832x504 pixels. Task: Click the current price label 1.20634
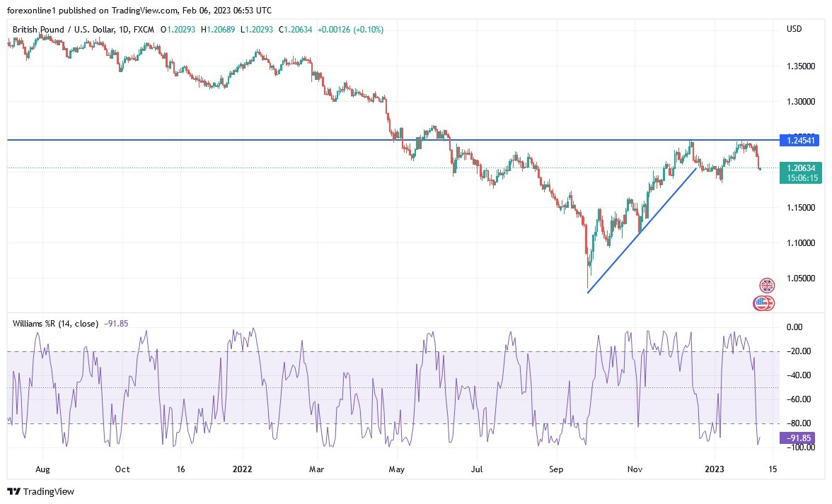click(x=802, y=168)
